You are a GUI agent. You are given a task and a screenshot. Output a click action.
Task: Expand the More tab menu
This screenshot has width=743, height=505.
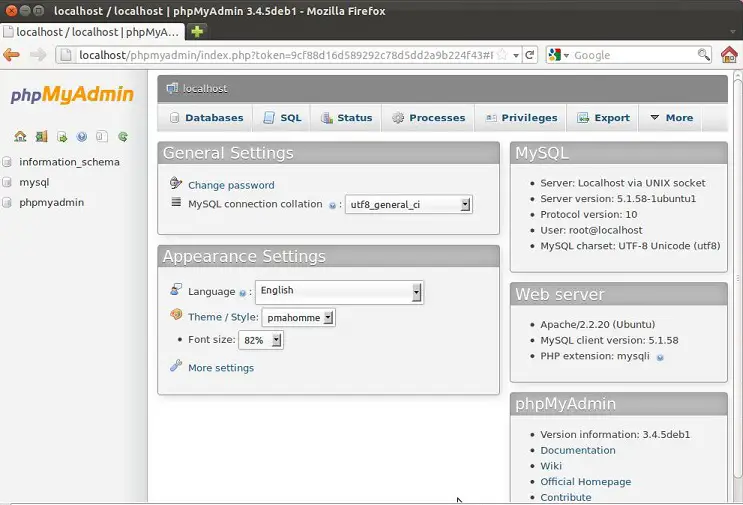672,117
